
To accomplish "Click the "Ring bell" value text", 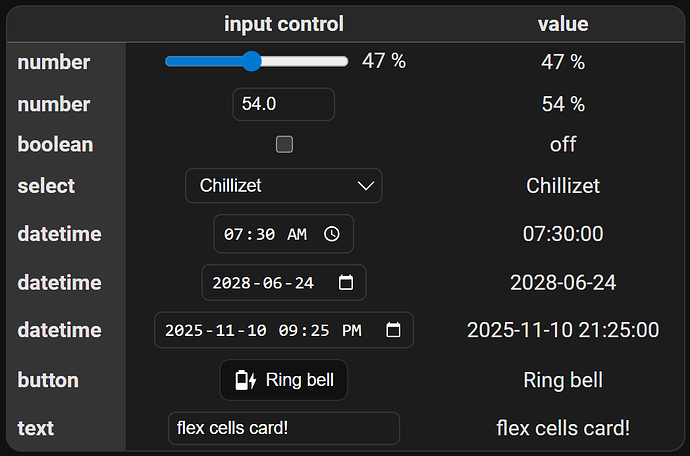I will coord(562,380).
